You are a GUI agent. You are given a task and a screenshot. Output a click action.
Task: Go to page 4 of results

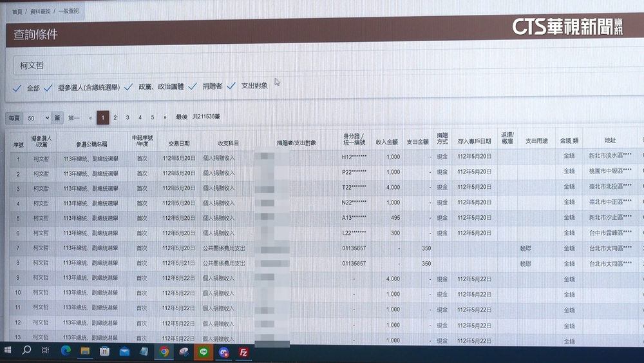point(140,117)
